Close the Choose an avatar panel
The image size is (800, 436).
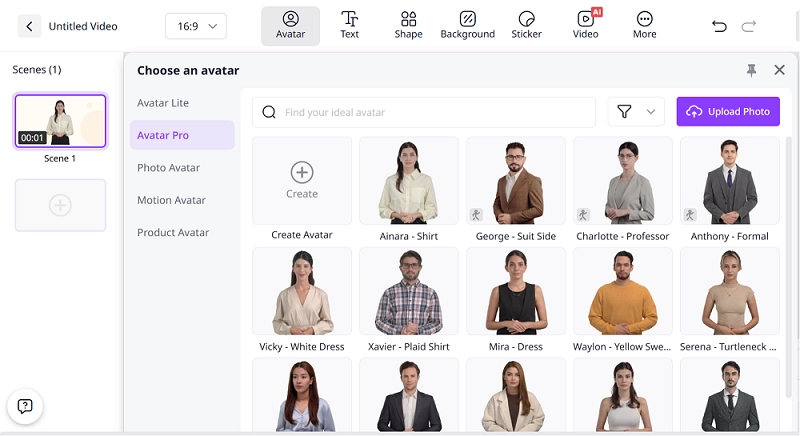tap(779, 70)
